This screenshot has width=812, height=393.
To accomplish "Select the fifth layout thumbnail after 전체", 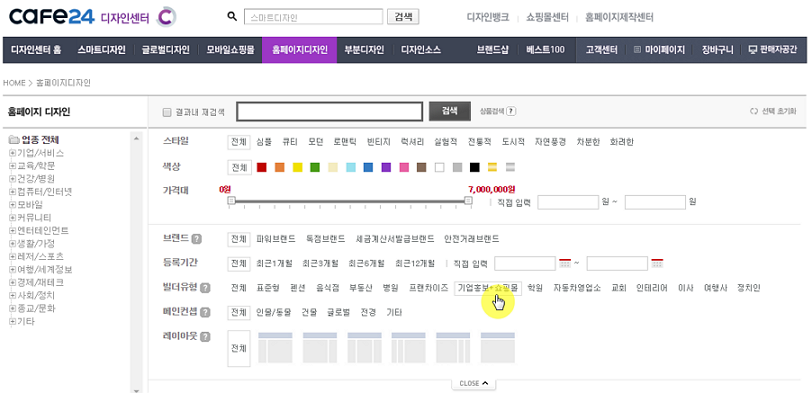I will click(x=453, y=347).
